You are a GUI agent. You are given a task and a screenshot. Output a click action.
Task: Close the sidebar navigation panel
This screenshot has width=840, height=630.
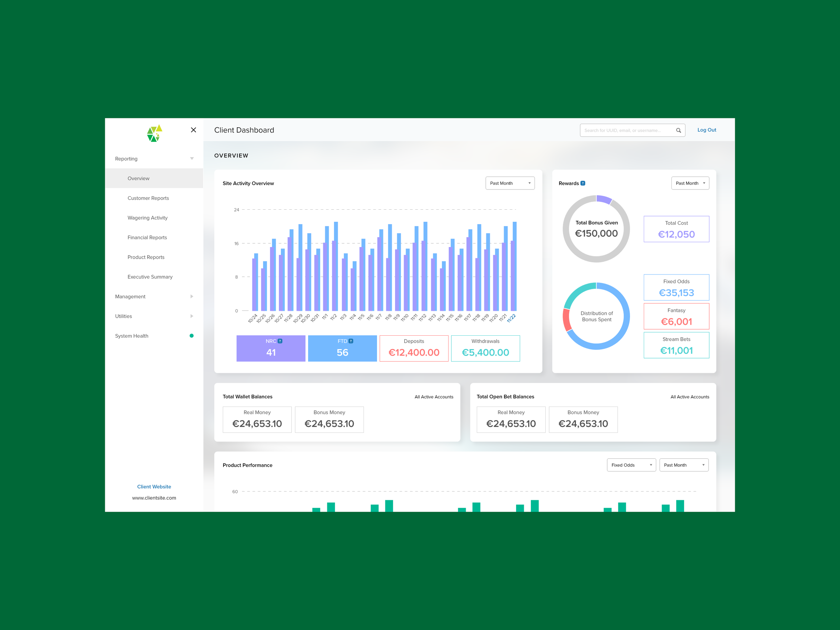pos(194,130)
